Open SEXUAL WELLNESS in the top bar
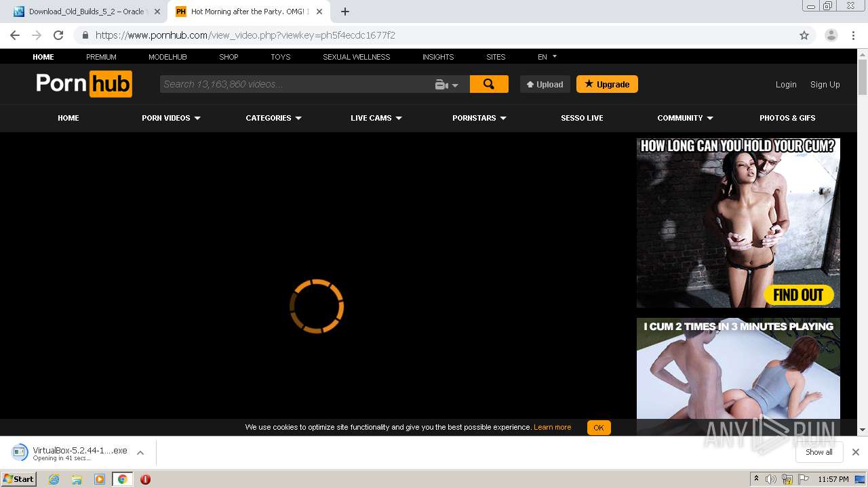 click(356, 57)
